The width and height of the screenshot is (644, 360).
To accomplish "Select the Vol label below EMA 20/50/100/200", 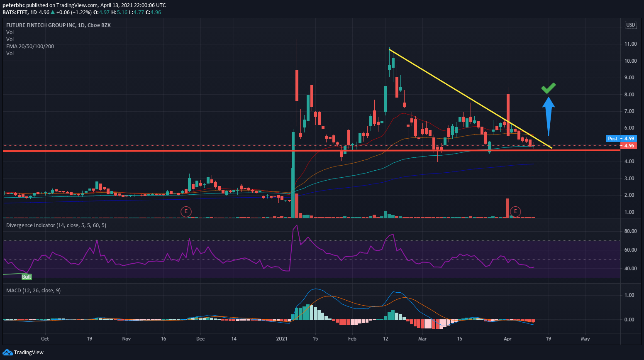I will coord(10,54).
